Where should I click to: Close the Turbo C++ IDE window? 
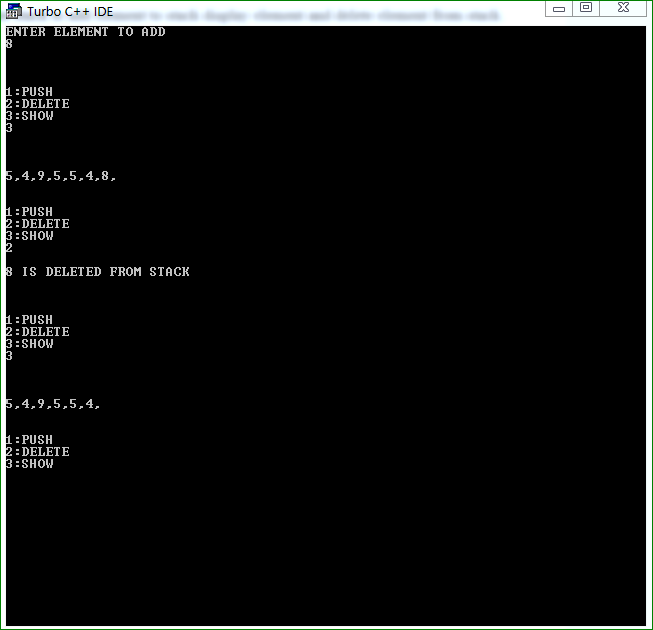click(623, 8)
